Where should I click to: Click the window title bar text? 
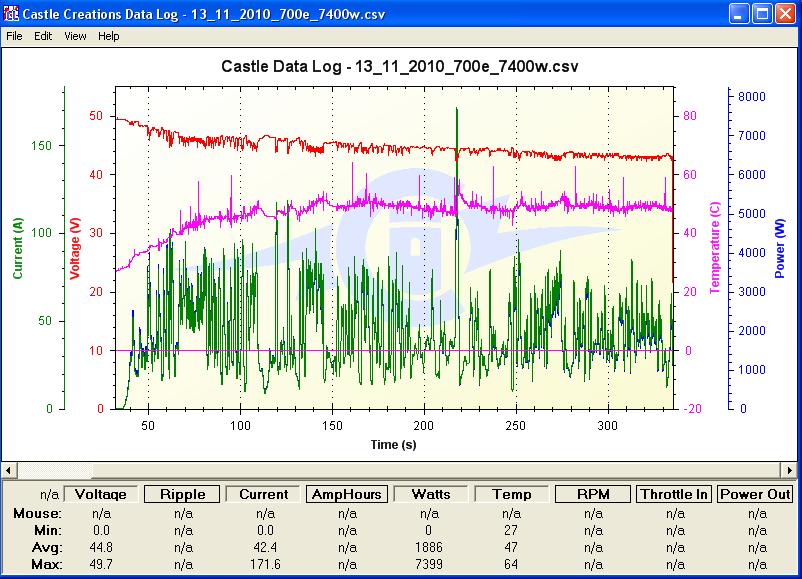(204, 14)
